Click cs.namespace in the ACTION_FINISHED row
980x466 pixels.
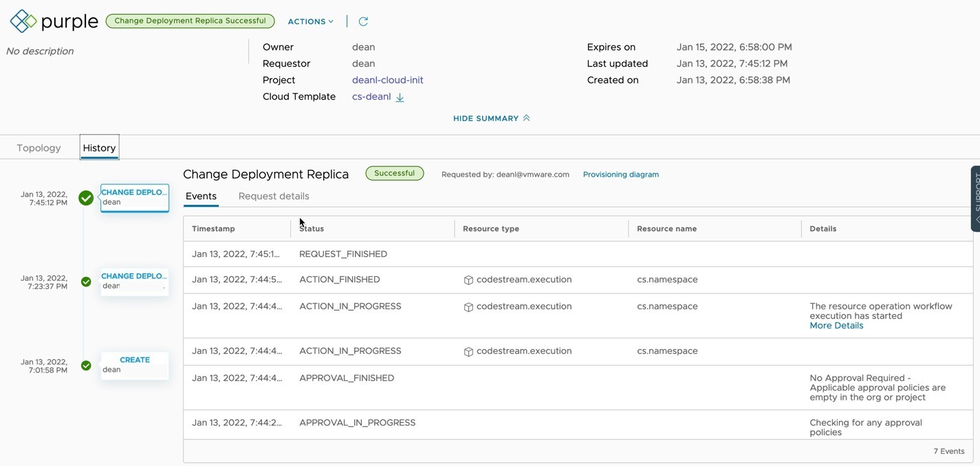667,280
